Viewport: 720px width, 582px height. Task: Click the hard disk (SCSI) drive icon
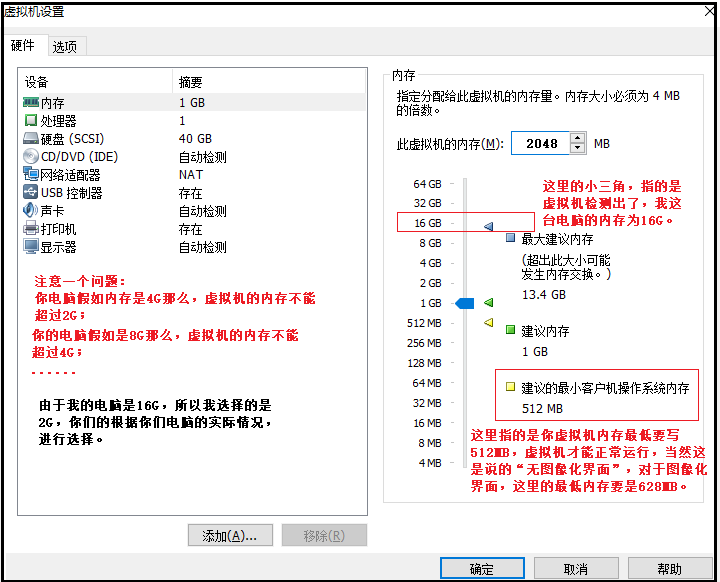coord(31,138)
